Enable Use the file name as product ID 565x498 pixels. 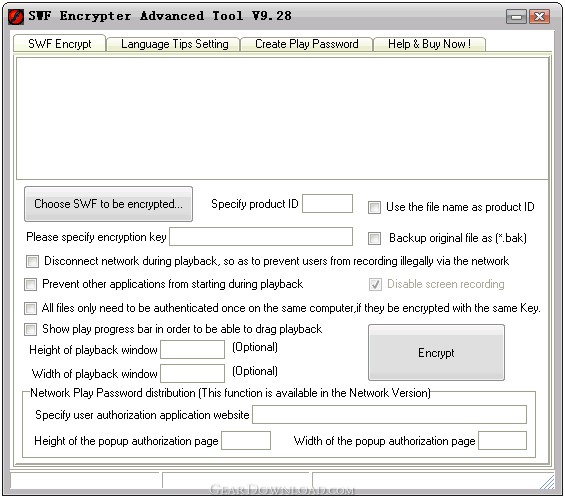(x=374, y=207)
